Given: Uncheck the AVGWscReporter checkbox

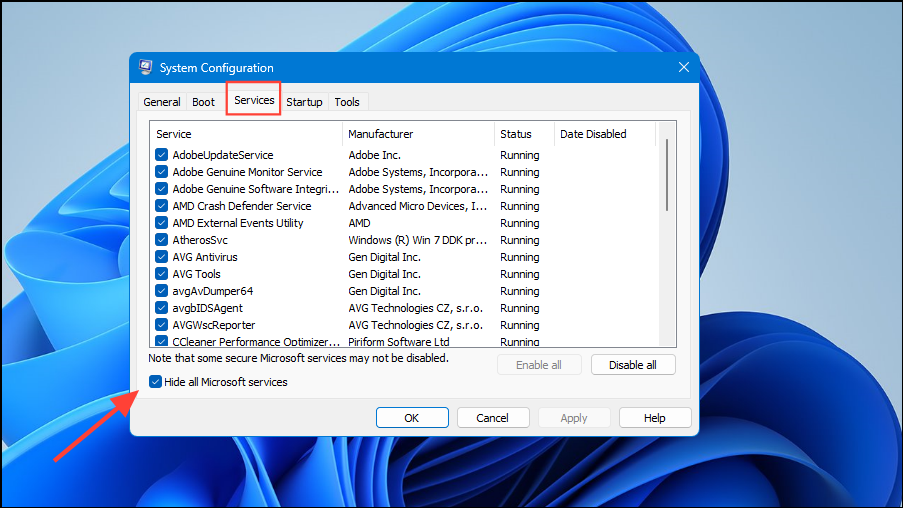Looking at the screenshot, I should click(161, 325).
